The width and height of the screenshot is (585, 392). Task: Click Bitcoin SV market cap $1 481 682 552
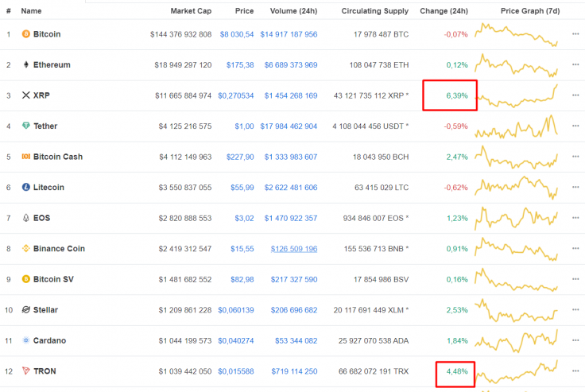tap(185, 279)
